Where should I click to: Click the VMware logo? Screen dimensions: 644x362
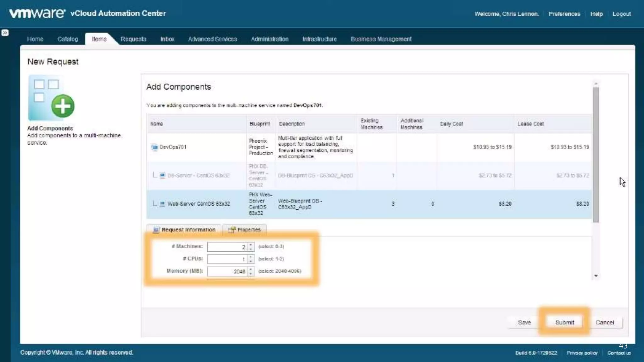[x=37, y=13]
